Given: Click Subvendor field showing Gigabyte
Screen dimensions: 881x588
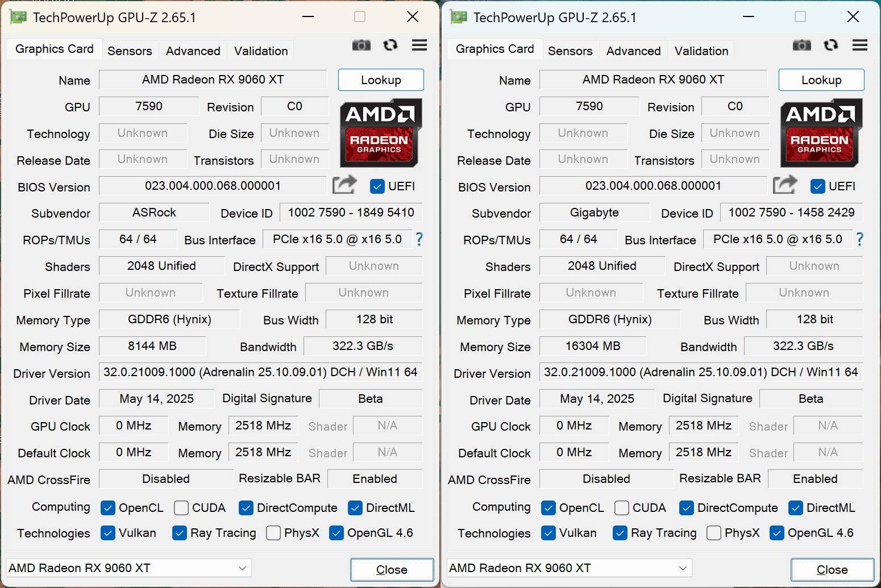Looking at the screenshot, I should (595, 212).
